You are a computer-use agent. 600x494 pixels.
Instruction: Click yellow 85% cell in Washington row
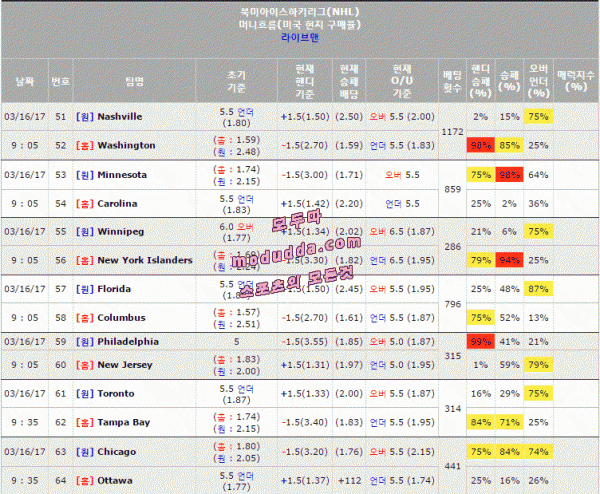point(509,145)
